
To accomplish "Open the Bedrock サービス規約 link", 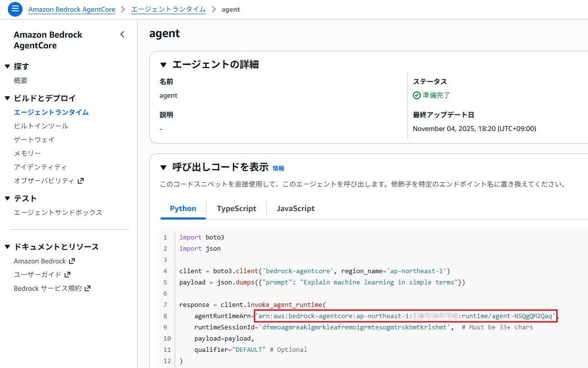I will pos(47,288).
